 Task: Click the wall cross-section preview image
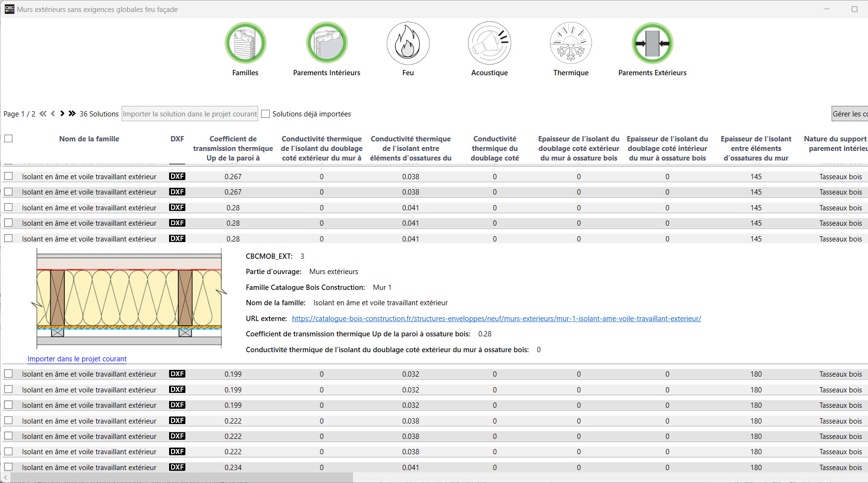129,298
